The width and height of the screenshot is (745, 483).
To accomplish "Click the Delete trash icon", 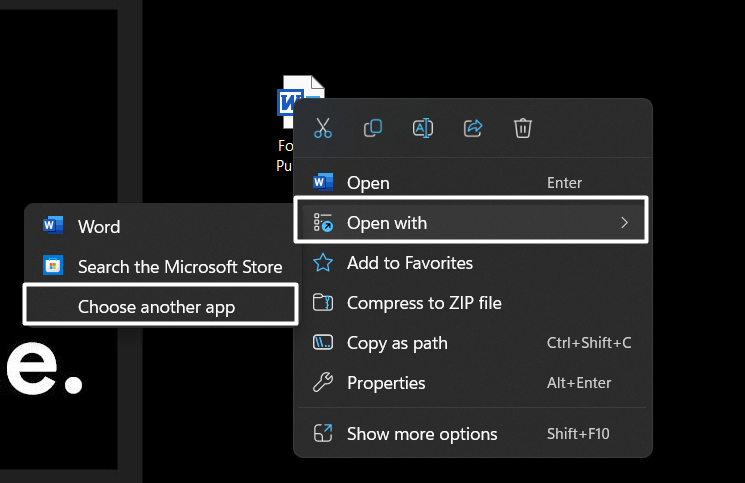I will (x=523, y=128).
